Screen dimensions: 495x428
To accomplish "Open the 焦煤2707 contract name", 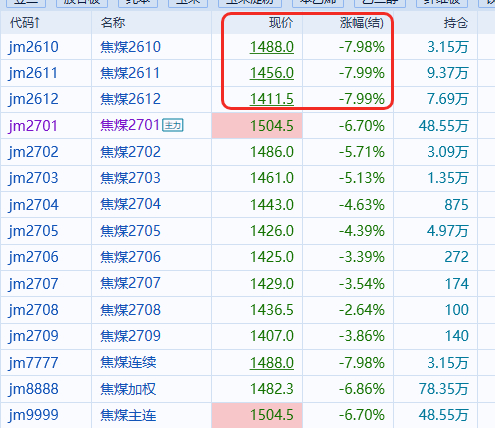I will pos(130,283).
